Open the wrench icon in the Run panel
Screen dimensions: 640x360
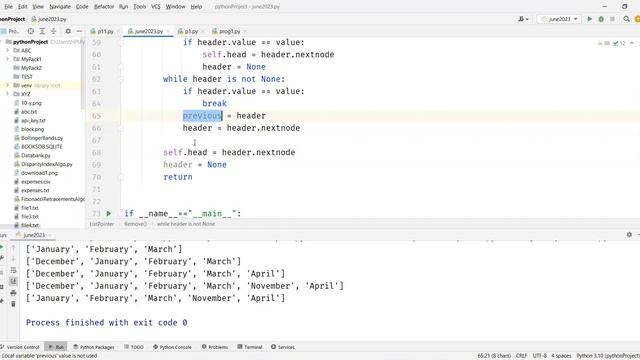pyautogui.click(x=2, y=258)
